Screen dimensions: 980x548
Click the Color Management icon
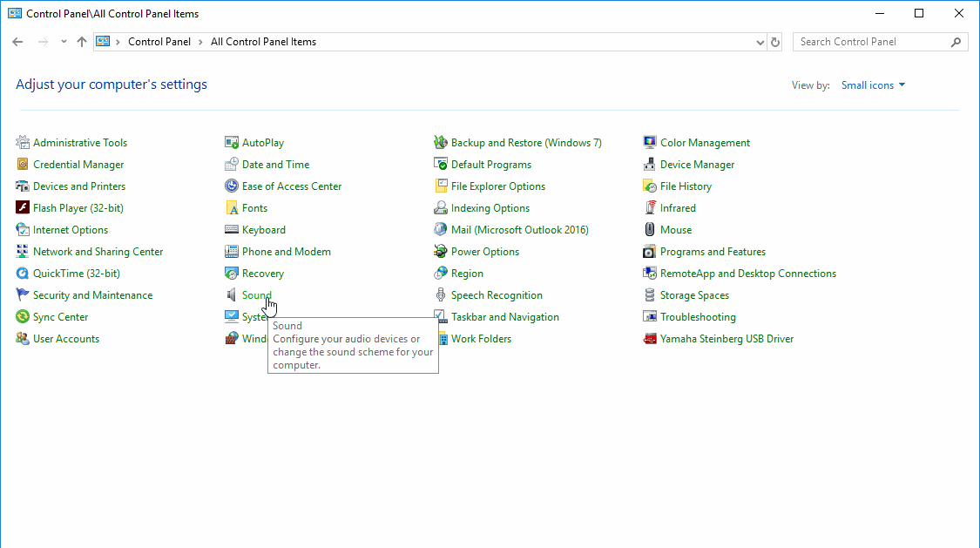[x=650, y=143]
